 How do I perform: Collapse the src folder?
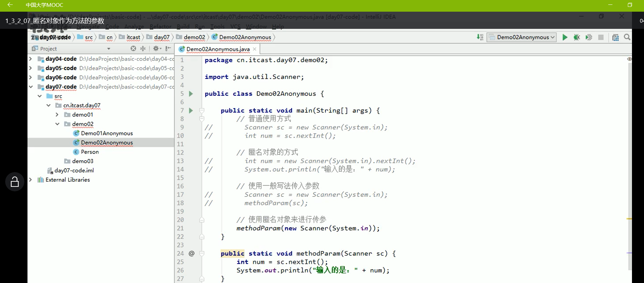(x=39, y=96)
